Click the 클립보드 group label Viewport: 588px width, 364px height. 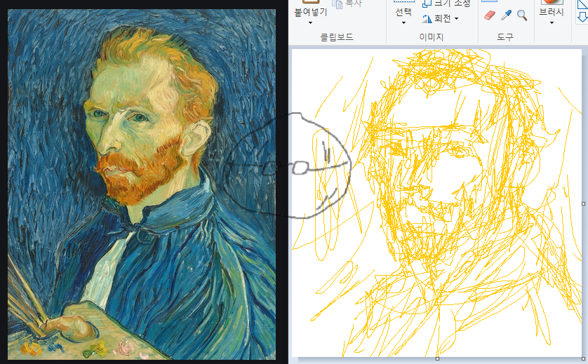pos(336,36)
